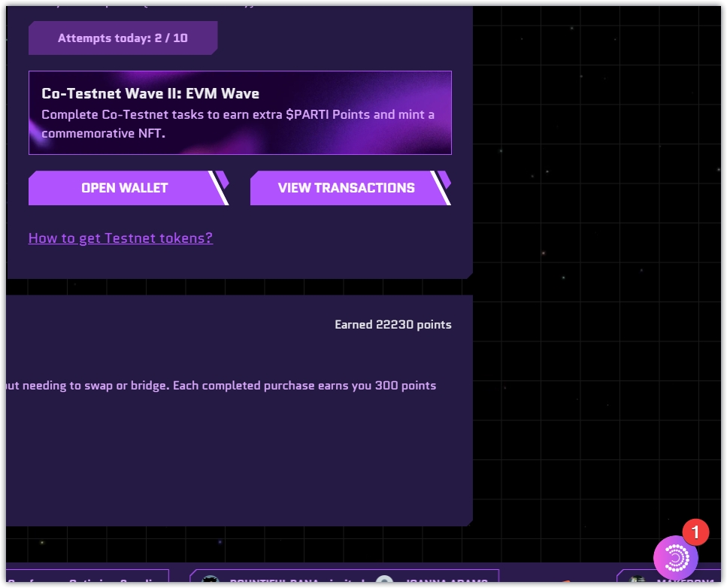Open the 'How to get Testnet tokens?' link

[120, 238]
